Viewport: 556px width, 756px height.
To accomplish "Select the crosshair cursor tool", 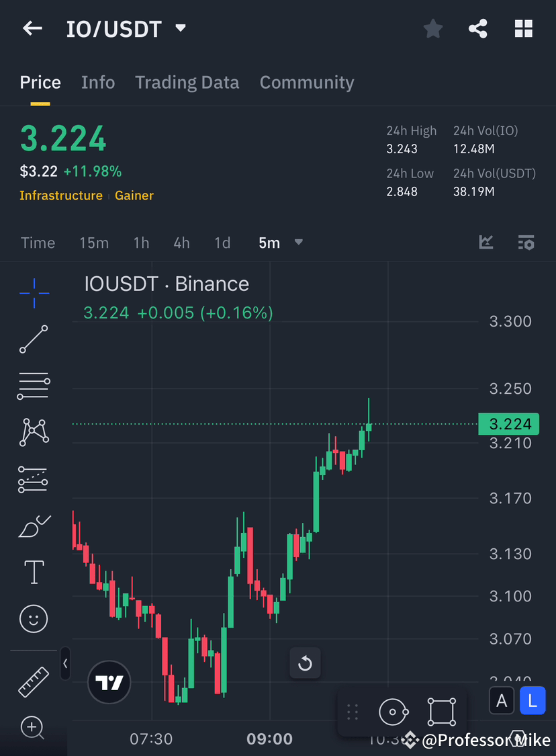I will 34,292.
